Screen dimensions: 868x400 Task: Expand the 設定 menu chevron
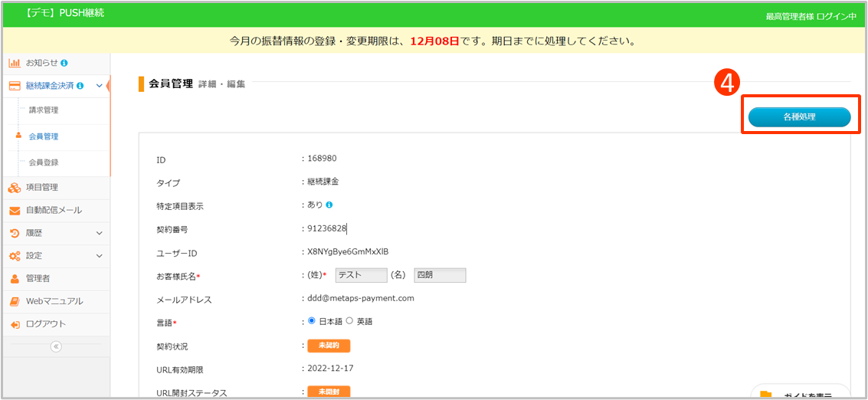coord(99,256)
